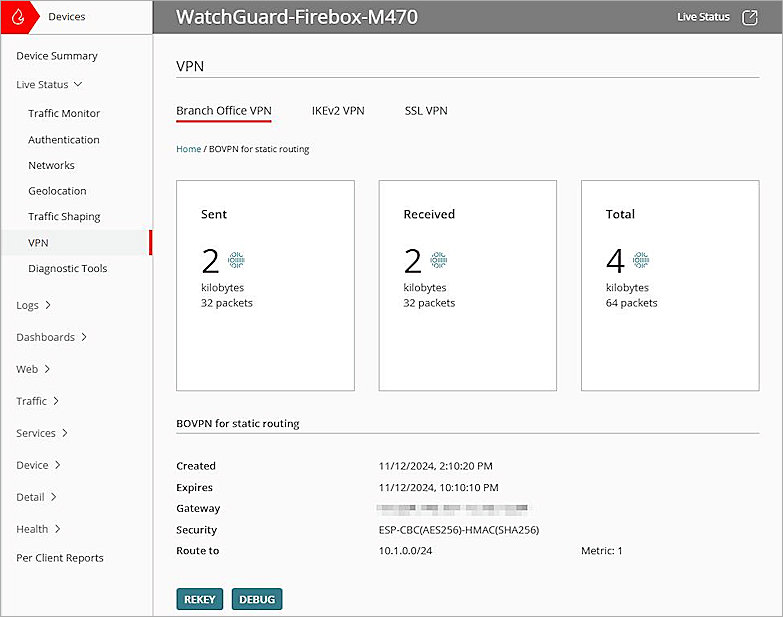Open Traffic Shaping in sidebar

click(64, 217)
